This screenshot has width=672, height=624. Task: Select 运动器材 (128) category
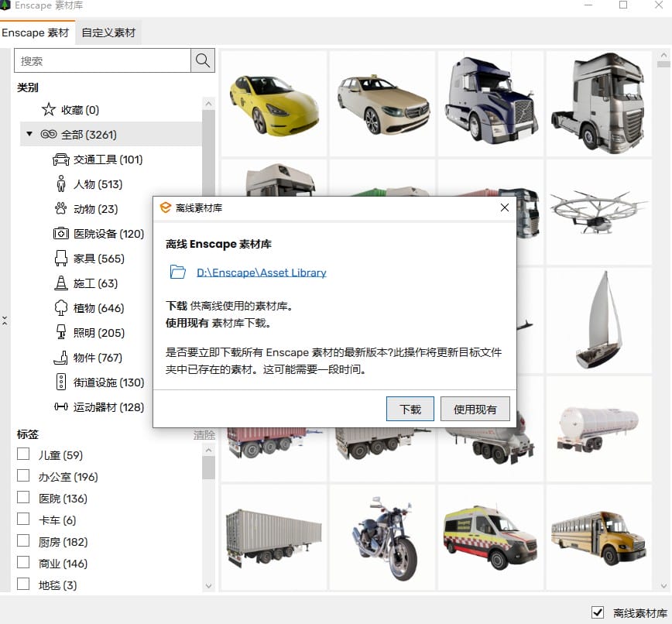pyautogui.click(x=108, y=407)
